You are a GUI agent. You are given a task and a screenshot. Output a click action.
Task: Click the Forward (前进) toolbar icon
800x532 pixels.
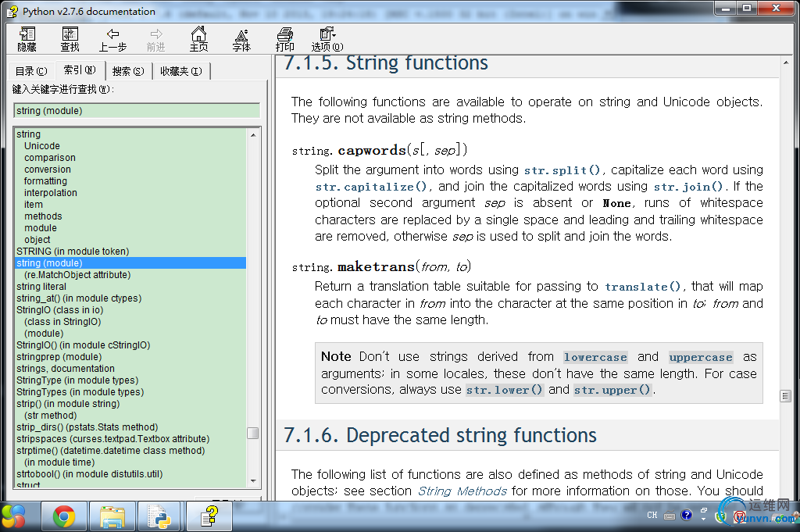pos(156,39)
